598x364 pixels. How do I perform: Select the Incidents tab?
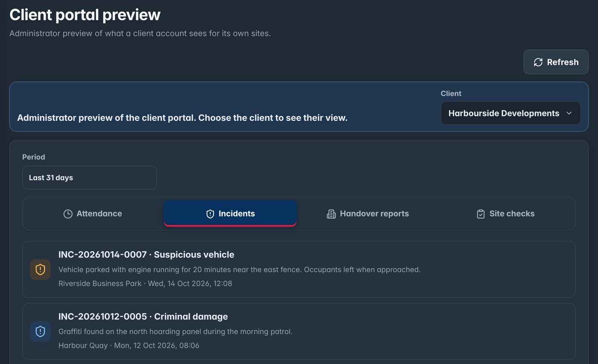pos(230,213)
